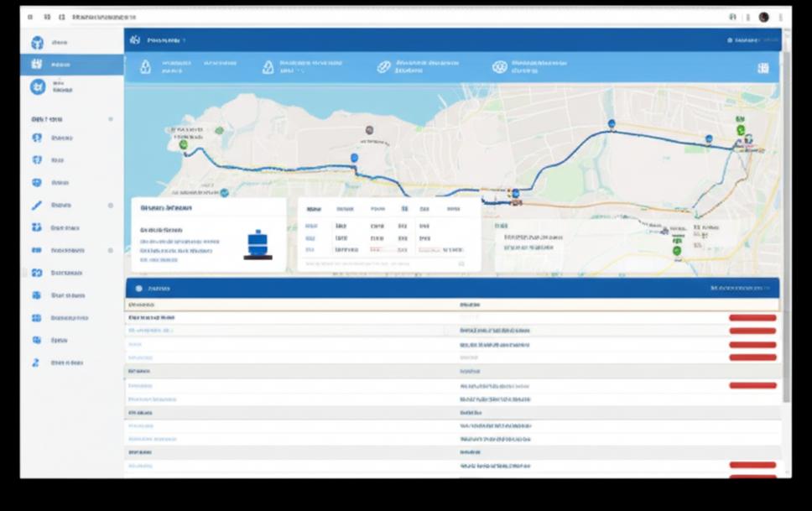Open the browser profile avatar in the toolbar

763,17
